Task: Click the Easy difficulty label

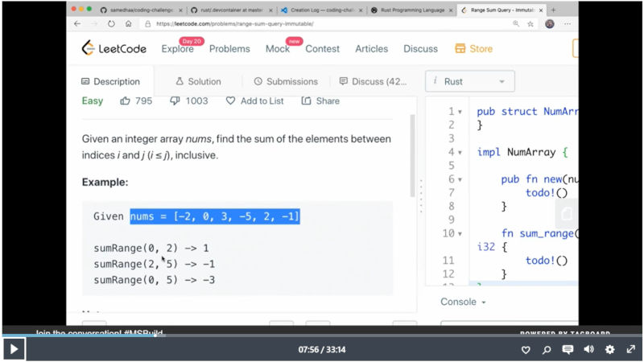Action: point(93,101)
